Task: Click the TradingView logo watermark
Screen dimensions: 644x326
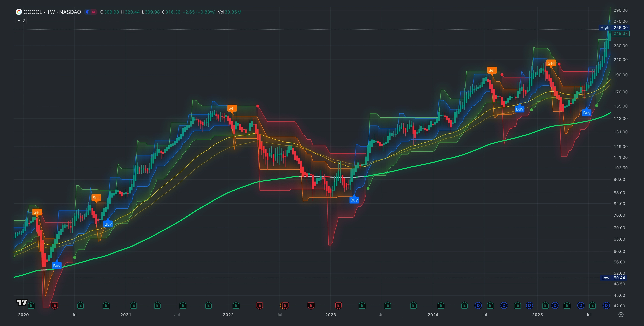Action: click(x=22, y=302)
